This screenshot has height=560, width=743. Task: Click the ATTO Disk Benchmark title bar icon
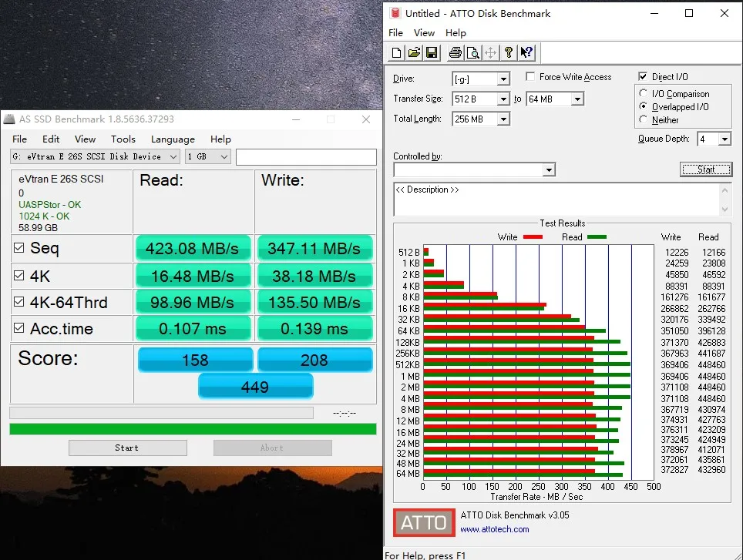[x=395, y=13]
